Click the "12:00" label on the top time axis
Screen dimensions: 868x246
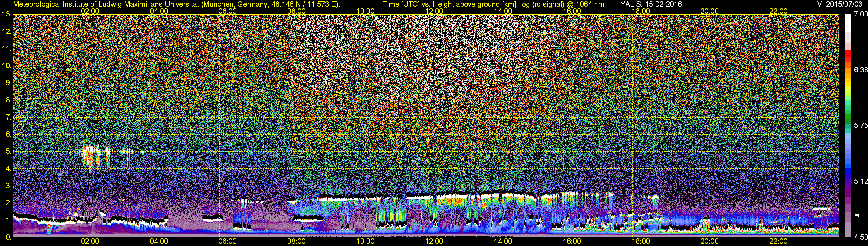click(434, 11)
